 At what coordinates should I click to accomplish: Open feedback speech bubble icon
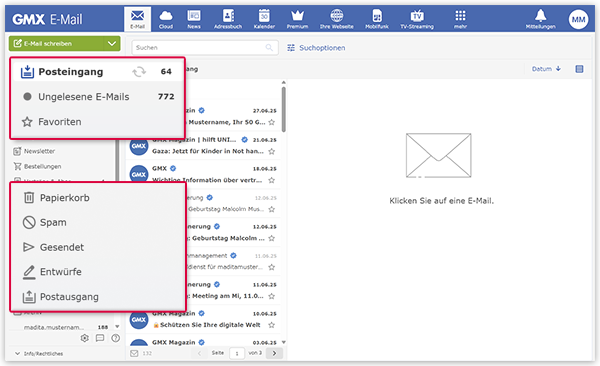coord(100,338)
